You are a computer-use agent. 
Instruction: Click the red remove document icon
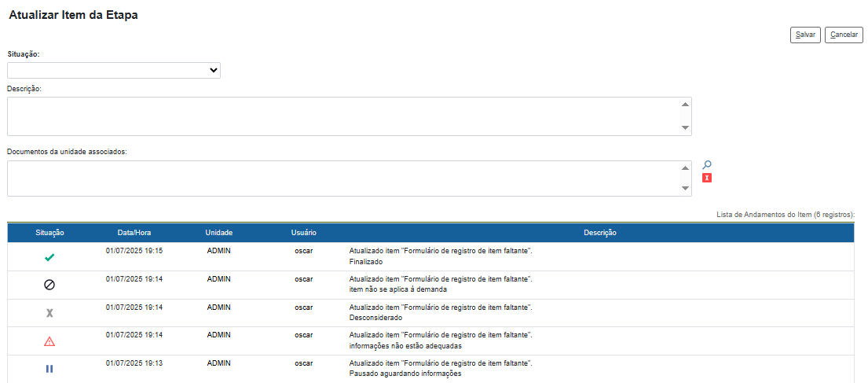707,178
